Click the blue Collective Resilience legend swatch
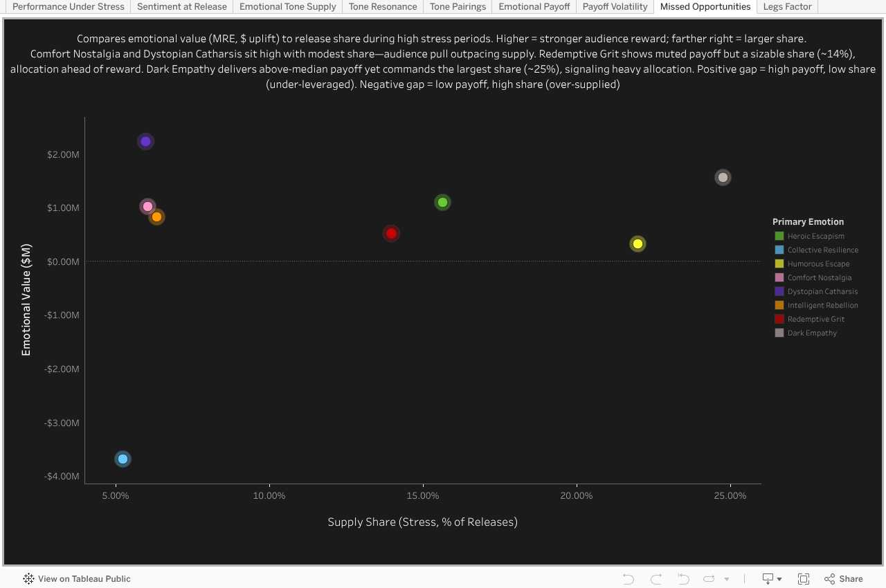This screenshot has height=588, width=886. coord(779,250)
